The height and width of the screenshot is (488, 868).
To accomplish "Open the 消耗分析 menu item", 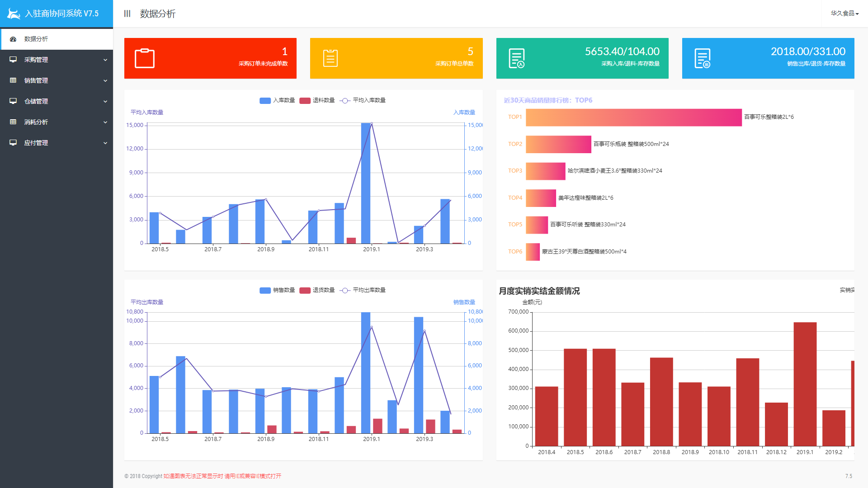I will click(x=36, y=122).
